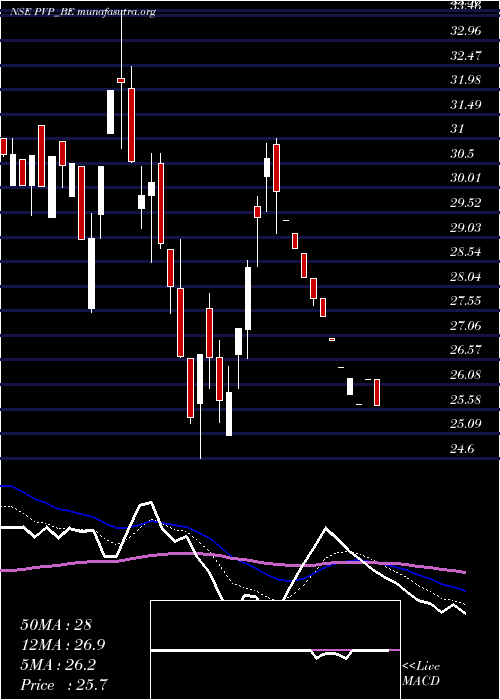Click the Price : 25.7 readout
This screenshot has width=500, height=700.
click(x=64, y=685)
